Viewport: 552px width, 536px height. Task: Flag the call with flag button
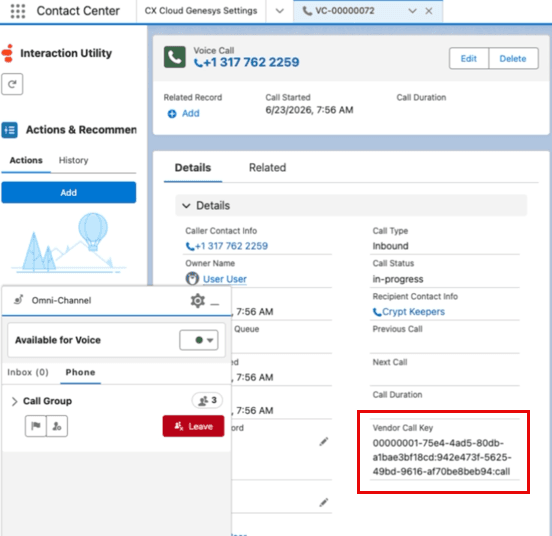click(x=36, y=426)
